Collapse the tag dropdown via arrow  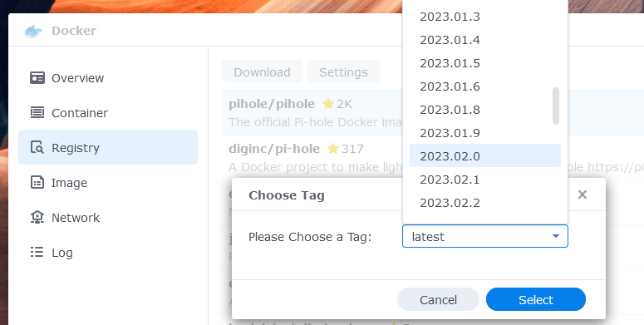coord(556,236)
